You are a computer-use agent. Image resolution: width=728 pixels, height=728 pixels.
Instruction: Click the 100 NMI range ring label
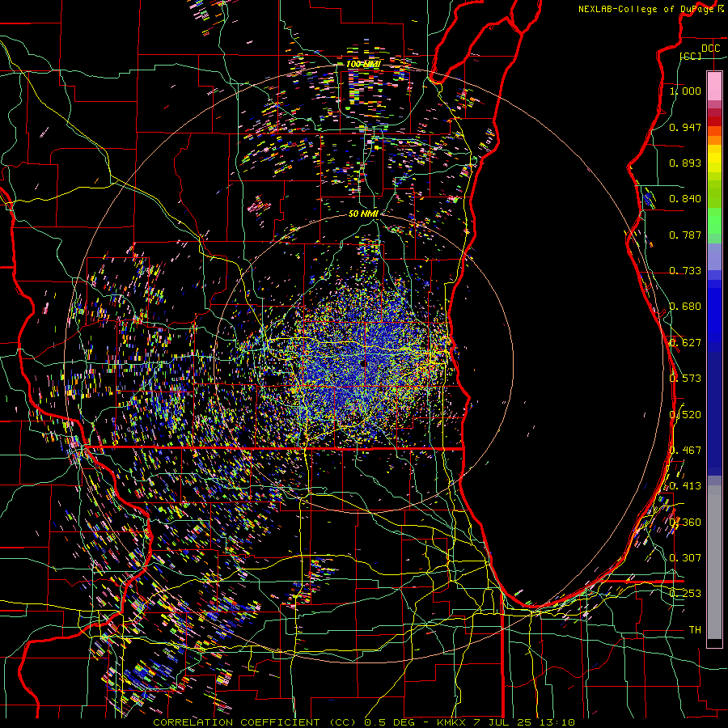point(363,64)
